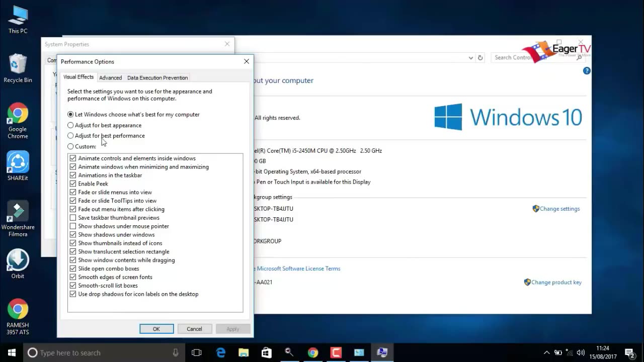
Task: Toggle Fade out menu items after clicking
Action: (73, 209)
